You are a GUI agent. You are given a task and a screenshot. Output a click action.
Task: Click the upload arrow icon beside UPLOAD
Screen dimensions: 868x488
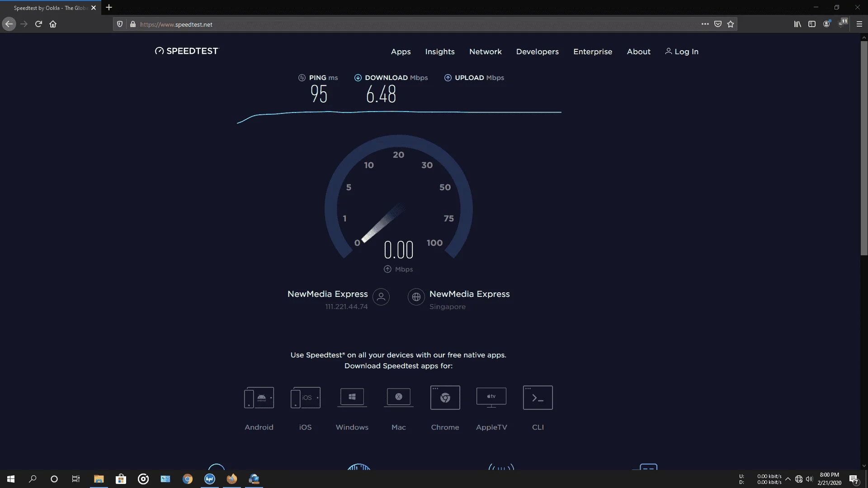click(x=448, y=78)
